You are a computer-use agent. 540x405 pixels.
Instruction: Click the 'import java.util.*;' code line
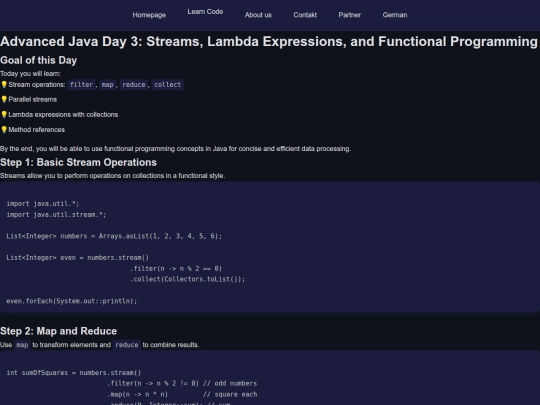pyautogui.click(x=43, y=204)
